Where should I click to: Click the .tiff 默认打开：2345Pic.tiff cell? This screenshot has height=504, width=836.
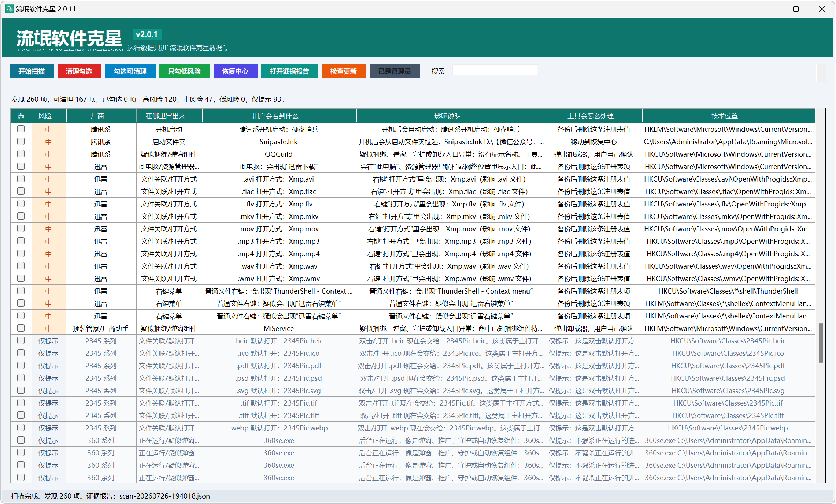279,416
